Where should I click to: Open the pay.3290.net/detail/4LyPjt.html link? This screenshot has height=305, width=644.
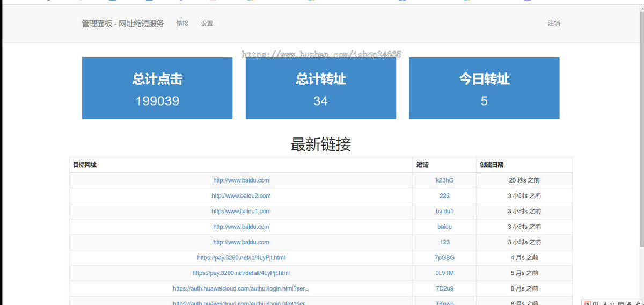tap(241, 273)
